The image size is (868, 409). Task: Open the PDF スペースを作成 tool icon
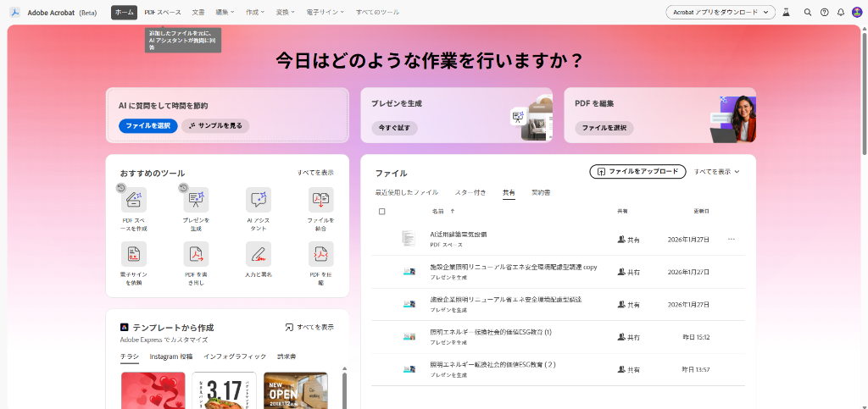coord(134,200)
